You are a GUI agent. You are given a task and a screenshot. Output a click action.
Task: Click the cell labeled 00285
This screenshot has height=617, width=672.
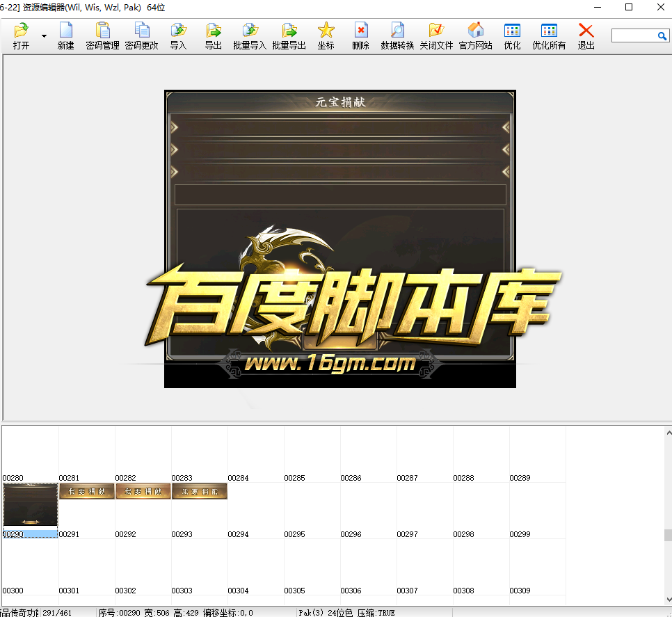[x=312, y=454]
